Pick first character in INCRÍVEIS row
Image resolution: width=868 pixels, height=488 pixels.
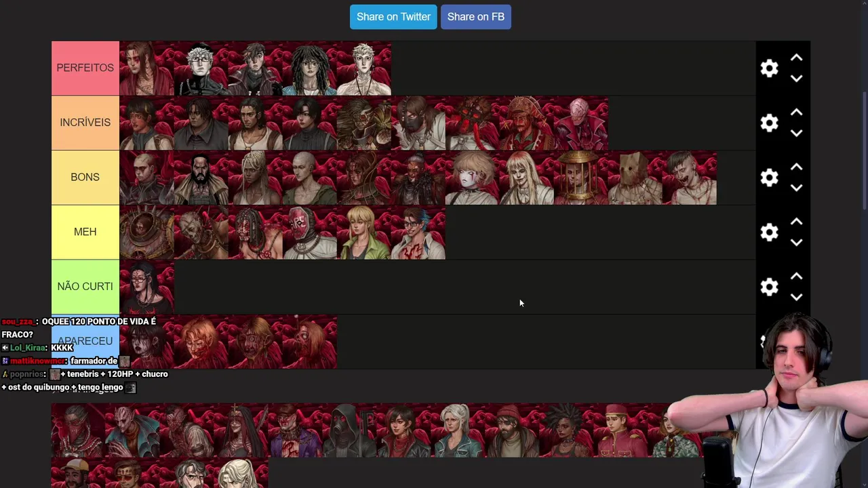click(x=146, y=123)
